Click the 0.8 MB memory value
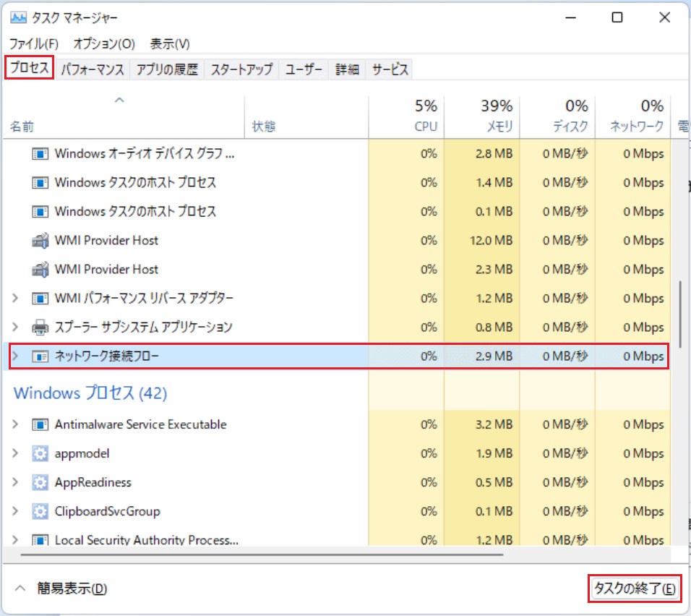The image size is (691, 616). 494,328
